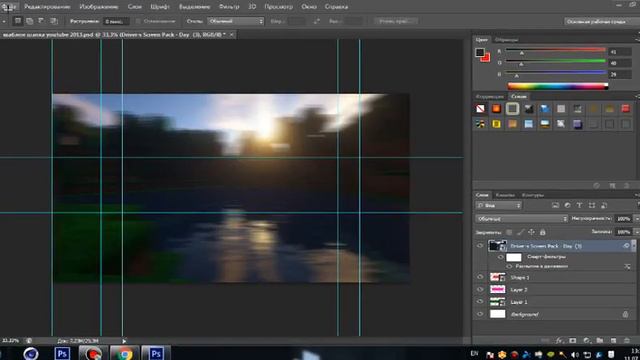Hide the Layer 1 layer
The width and height of the screenshot is (640, 360).
click(480, 302)
